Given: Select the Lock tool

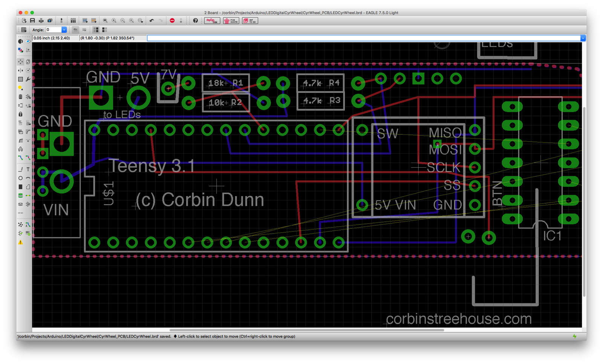Looking at the screenshot, I should 20,114.
